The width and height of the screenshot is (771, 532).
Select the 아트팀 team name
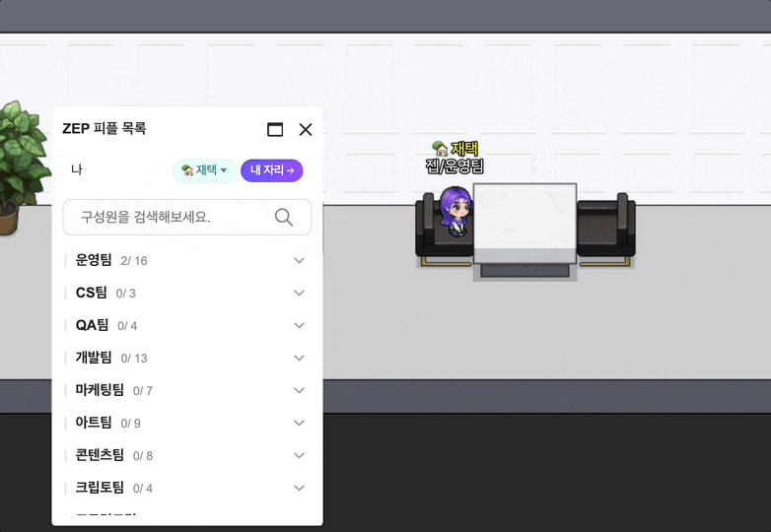pos(94,422)
